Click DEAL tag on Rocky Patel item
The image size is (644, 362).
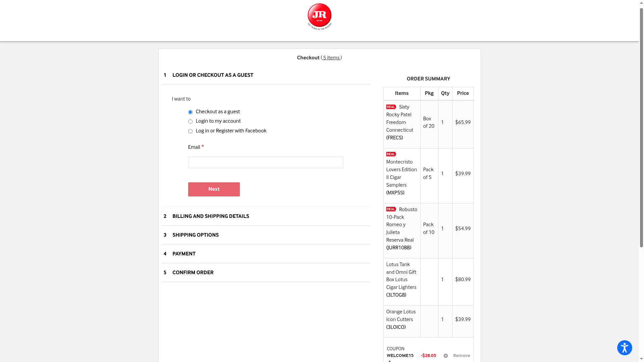[391, 107]
